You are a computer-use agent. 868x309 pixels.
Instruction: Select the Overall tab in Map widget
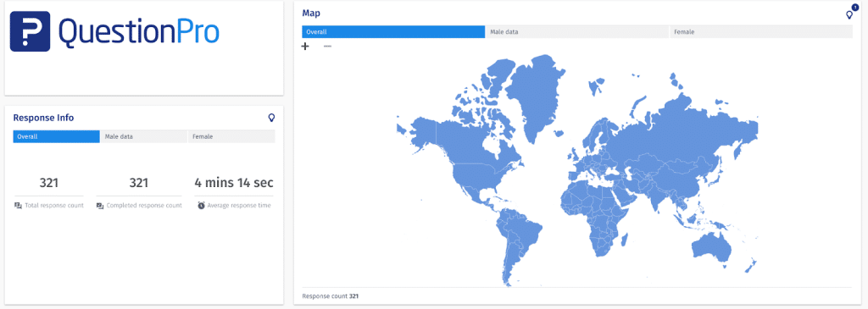393,32
